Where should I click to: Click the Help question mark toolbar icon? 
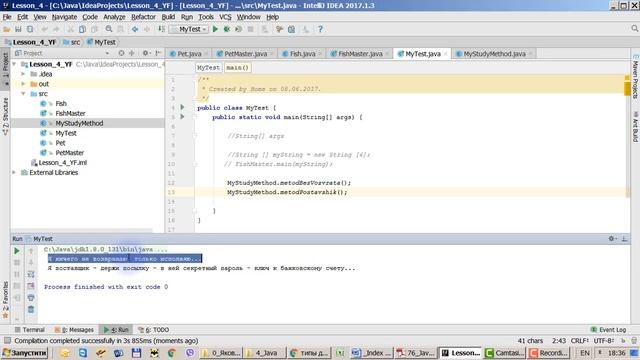320,29
